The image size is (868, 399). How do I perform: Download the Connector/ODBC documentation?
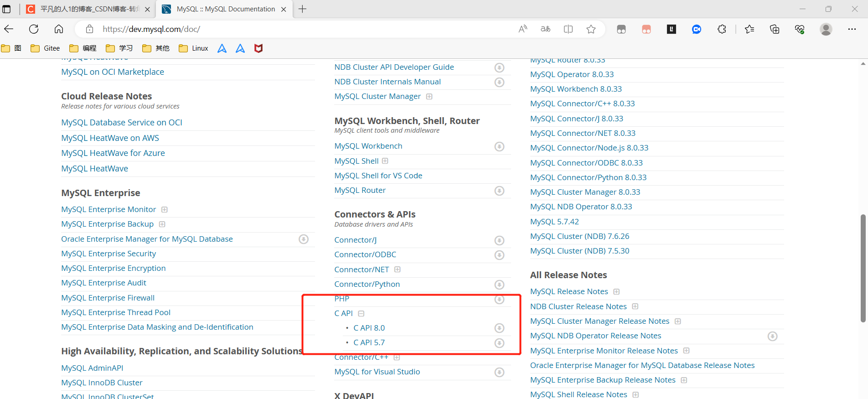click(x=500, y=255)
